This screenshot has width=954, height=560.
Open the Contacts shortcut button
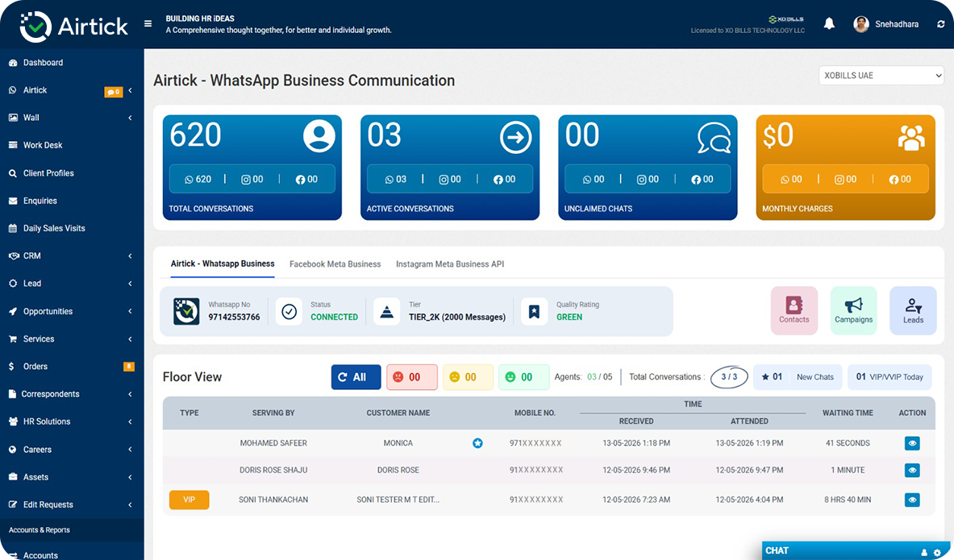click(794, 310)
